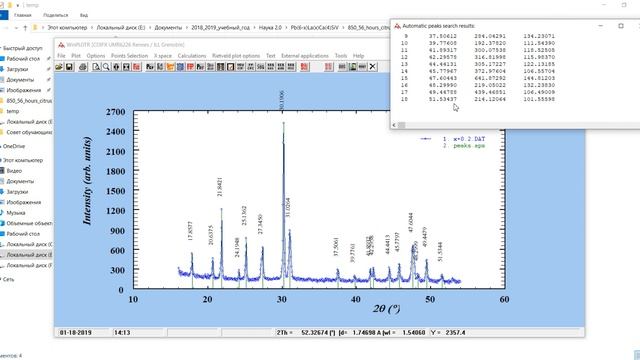640x360 pixels.
Task: Click left arrow of peaks results scrollbar
Action: pos(394,125)
